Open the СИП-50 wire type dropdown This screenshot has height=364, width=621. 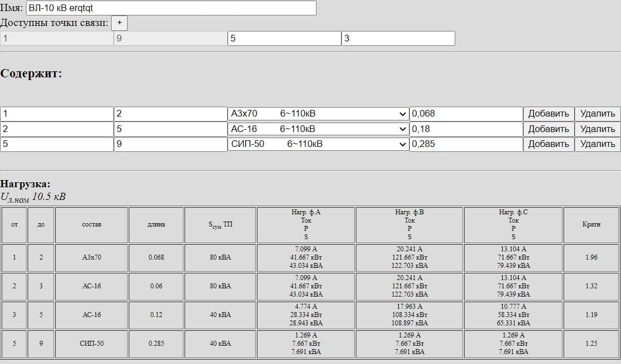point(318,144)
